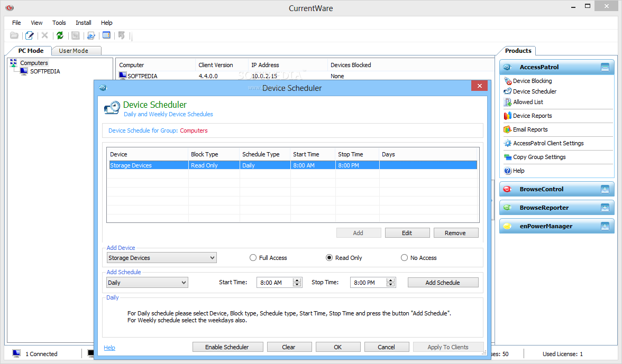
Task: Click the blue window toolbar icon with exclamation
Action: 106,35
